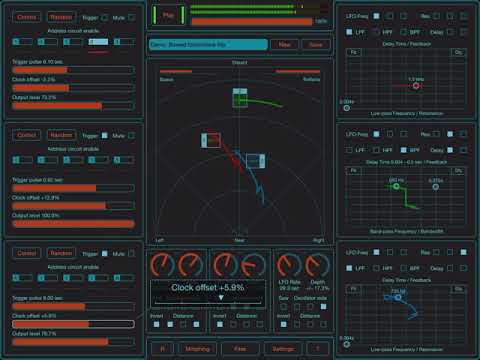Click the red voice node in spatial field
Screen dimensions: 480x360
(211, 140)
